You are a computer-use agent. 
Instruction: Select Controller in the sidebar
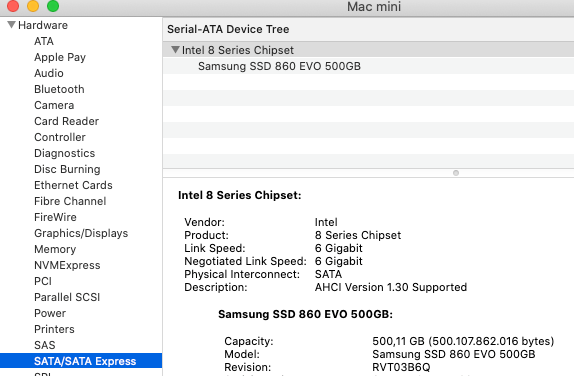60,137
